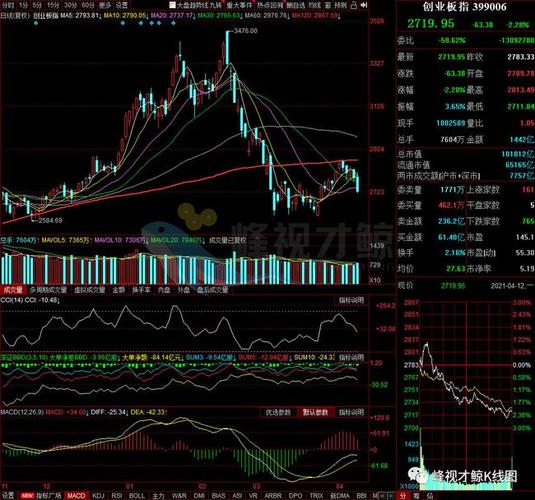Select the DMI indicator tab
The image size is (535, 500).
pyautogui.click(x=199, y=495)
